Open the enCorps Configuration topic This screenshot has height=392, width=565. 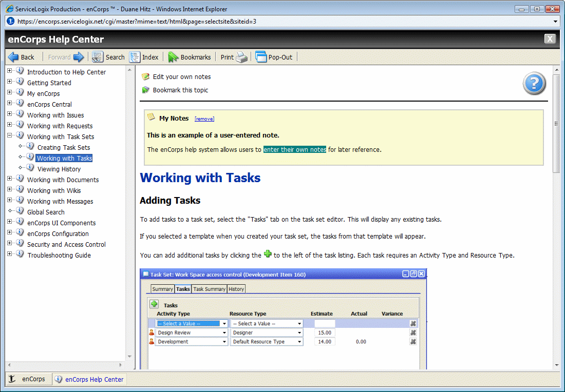(x=58, y=234)
